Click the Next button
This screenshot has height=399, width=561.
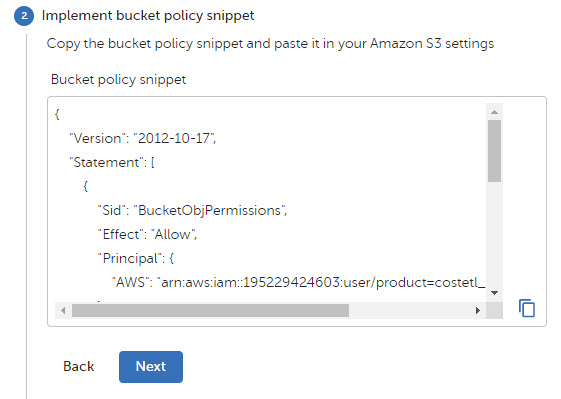(x=151, y=366)
